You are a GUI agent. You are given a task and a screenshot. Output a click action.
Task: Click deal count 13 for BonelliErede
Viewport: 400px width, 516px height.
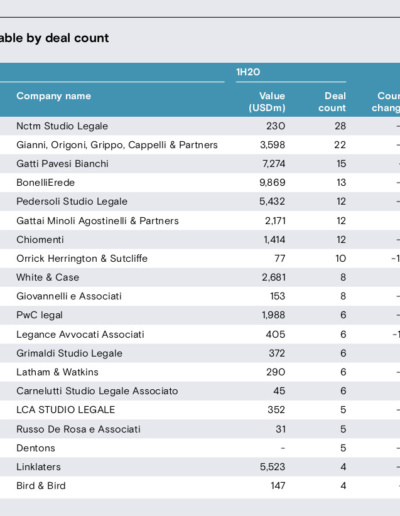point(341,183)
